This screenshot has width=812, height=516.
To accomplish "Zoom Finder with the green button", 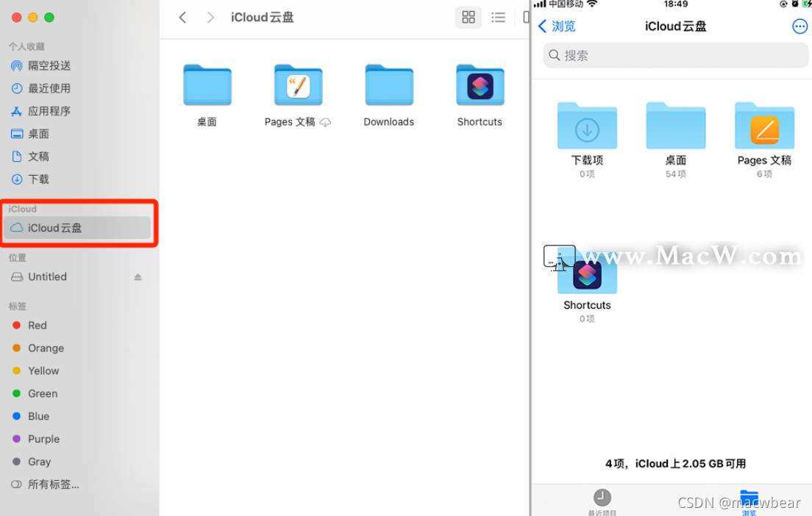I will tap(49, 18).
